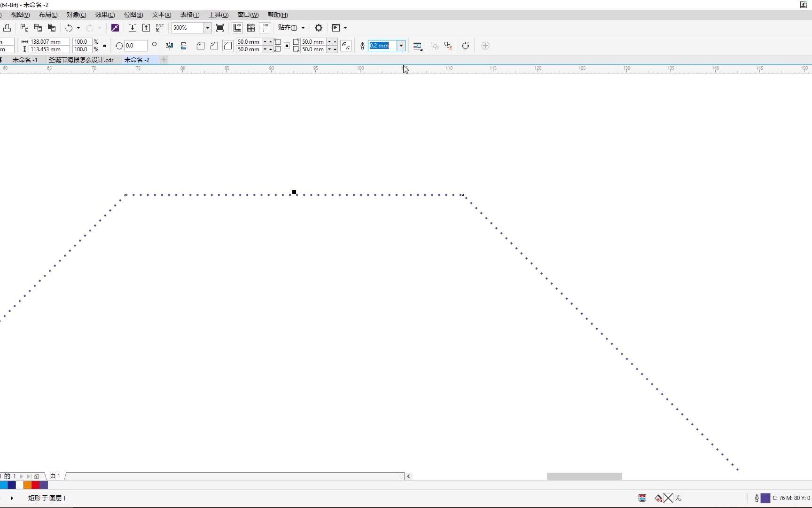Add a new document tab with plus
812x508 pixels.
click(164, 60)
